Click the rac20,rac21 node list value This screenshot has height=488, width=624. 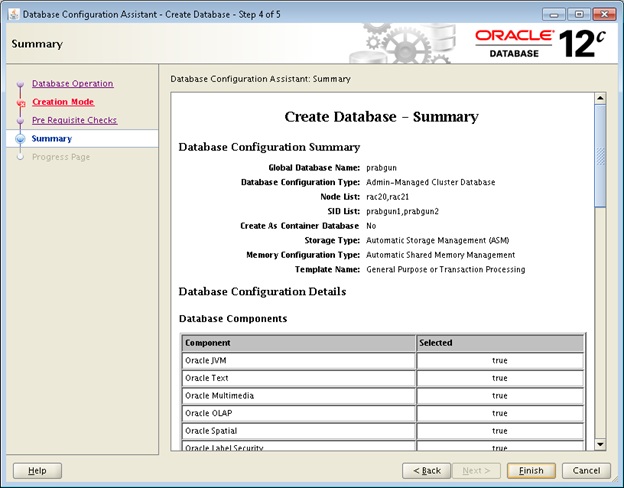pos(387,197)
